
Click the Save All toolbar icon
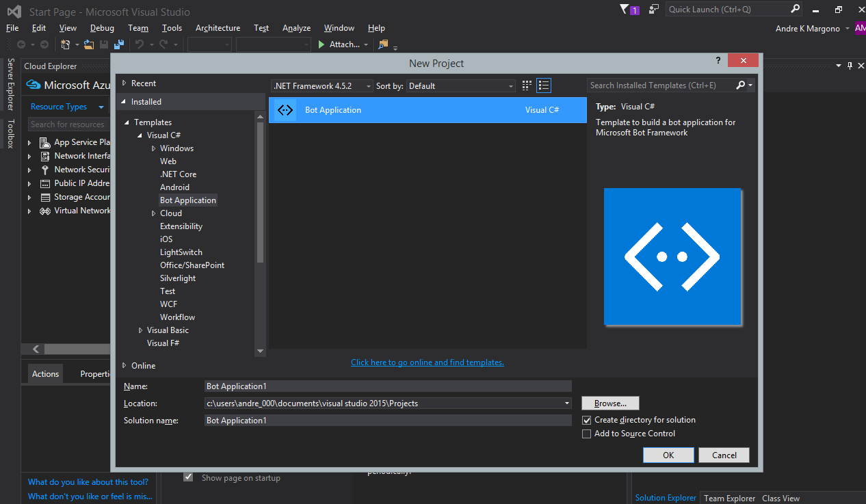click(x=119, y=44)
